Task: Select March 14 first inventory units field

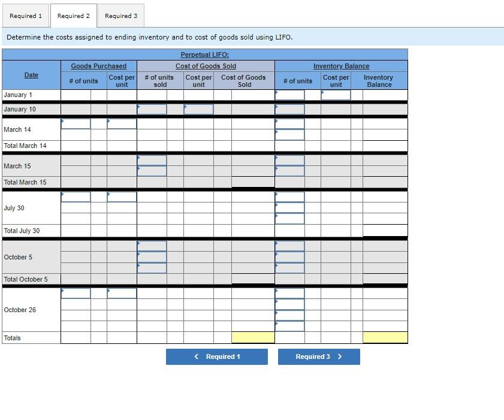Action: pos(289,123)
